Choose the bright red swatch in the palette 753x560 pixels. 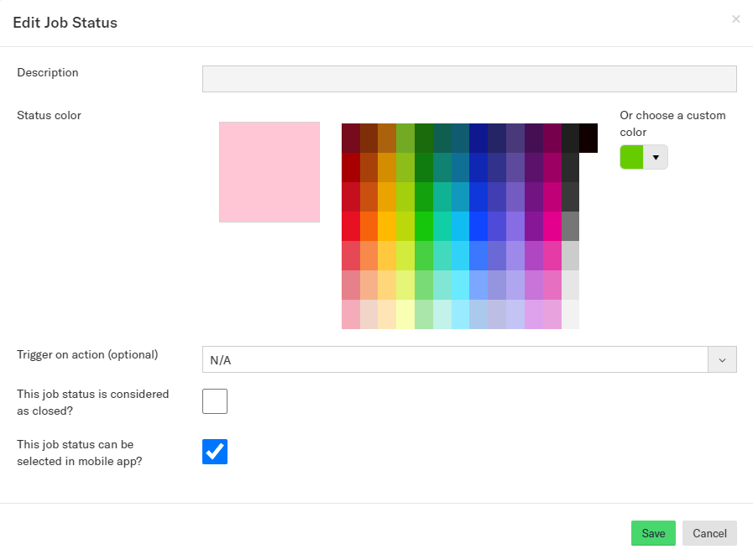[x=351, y=226]
